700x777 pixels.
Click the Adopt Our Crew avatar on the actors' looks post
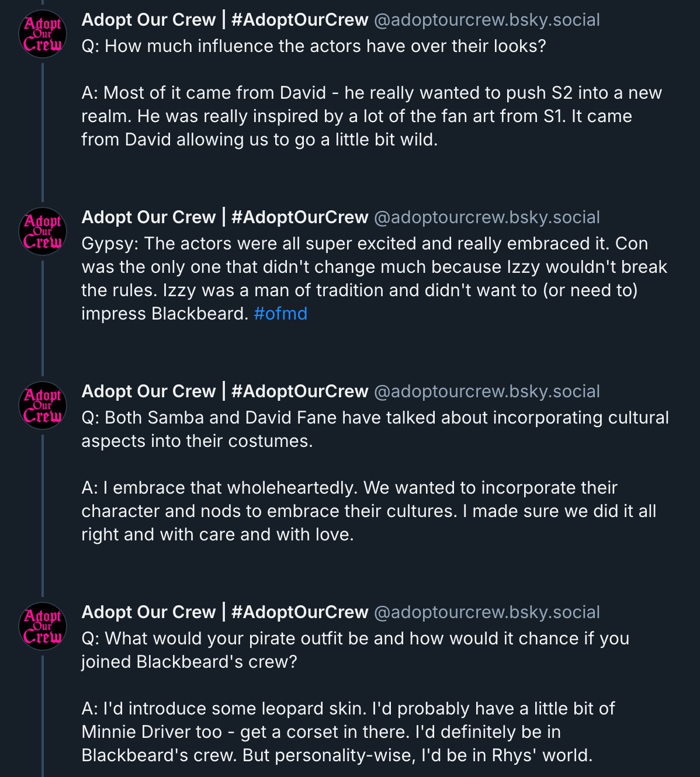pyautogui.click(x=43, y=34)
